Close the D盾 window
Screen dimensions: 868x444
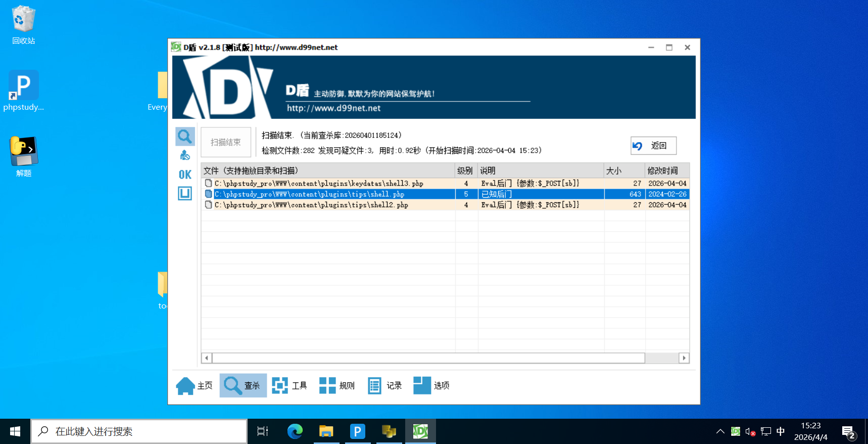click(x=687, y=47)
